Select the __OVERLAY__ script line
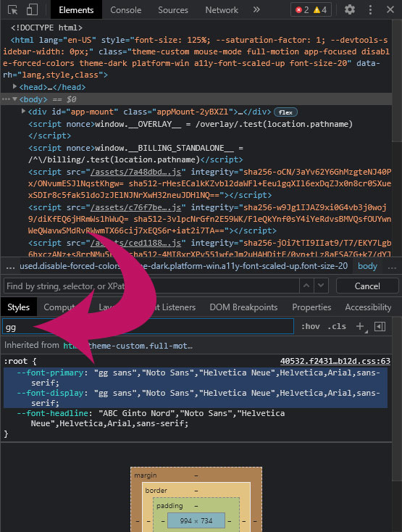The height and width of the screenshot is (532, 402). click(190, 130)
